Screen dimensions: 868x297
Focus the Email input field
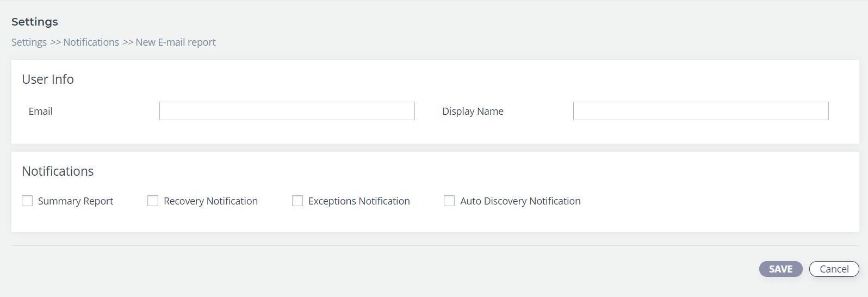coord(287,111)
